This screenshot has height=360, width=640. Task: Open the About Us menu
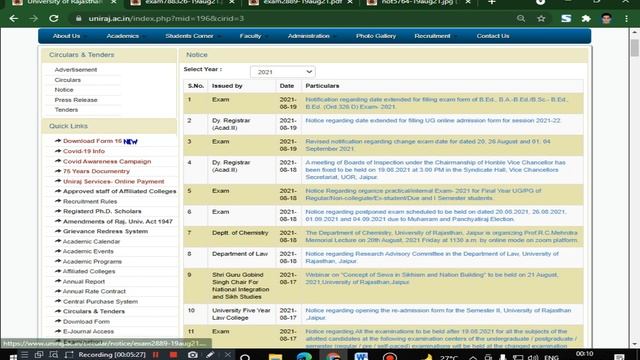tap(66, 36)
